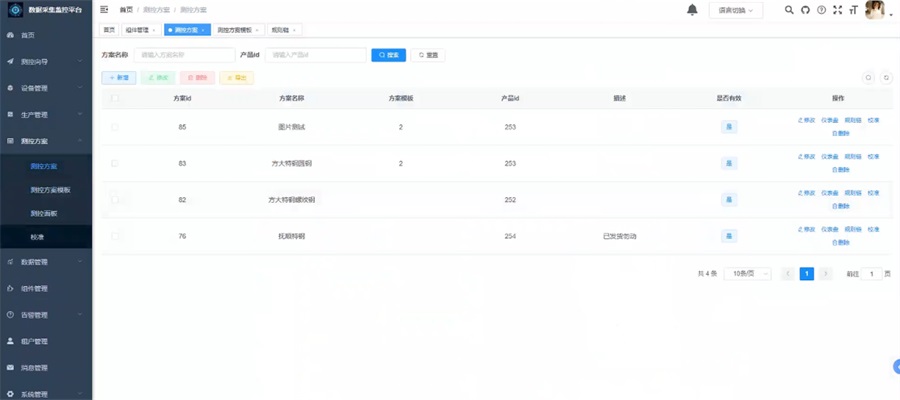Tick the select-all checkbox in table header
Screen dimensions: 900x400
[x=115, y=98]
